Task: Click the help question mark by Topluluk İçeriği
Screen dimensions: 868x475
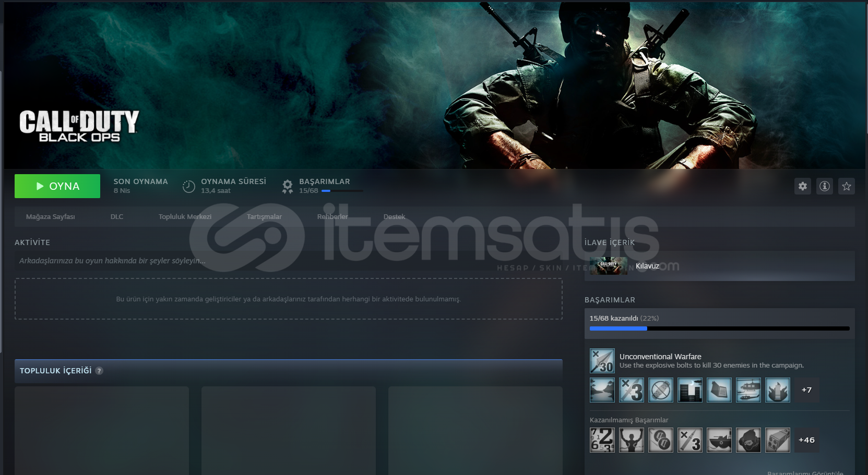Action: tap(99, 371)
